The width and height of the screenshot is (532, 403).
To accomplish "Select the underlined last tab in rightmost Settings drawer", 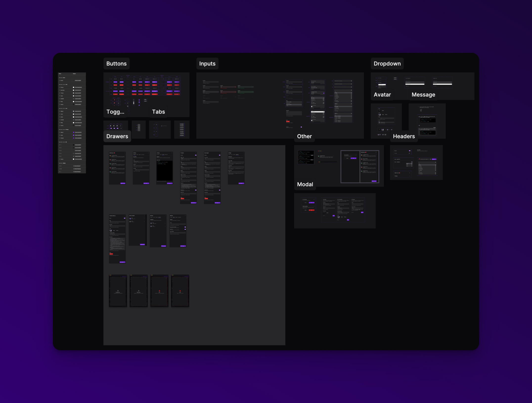I will [237, 155].
